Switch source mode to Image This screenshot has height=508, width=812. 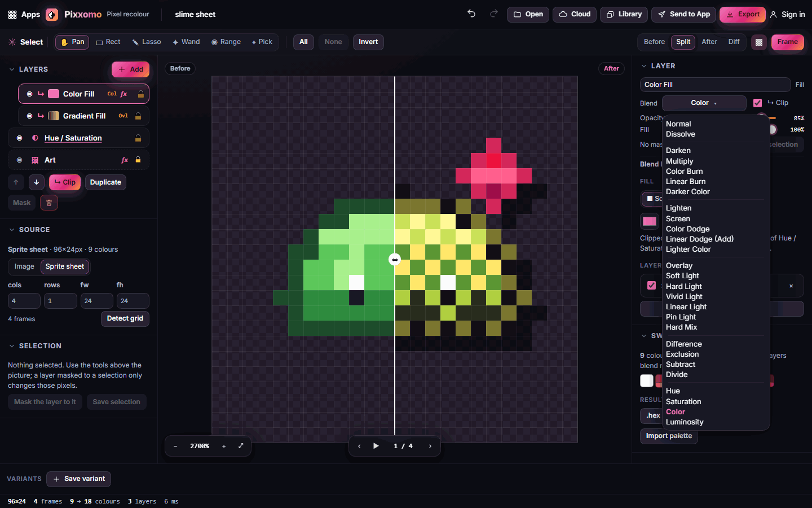pyautogui.click(x=24, y=266)
